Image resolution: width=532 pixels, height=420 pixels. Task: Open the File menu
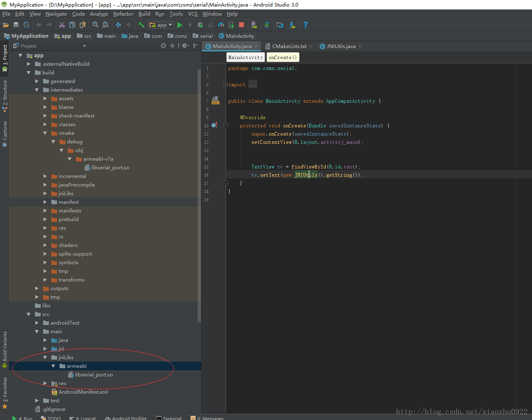point(6,14)
